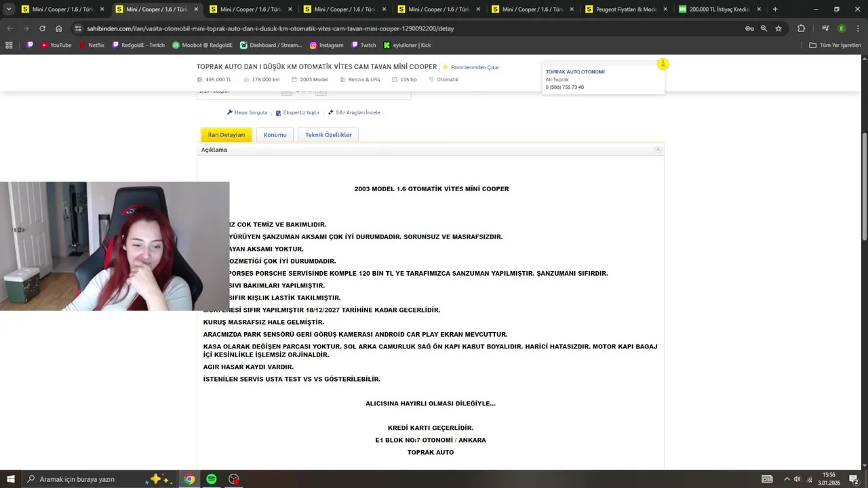Open Chrome's three-dot menu
The image size is (868, 488).
[x=856, y=28]
